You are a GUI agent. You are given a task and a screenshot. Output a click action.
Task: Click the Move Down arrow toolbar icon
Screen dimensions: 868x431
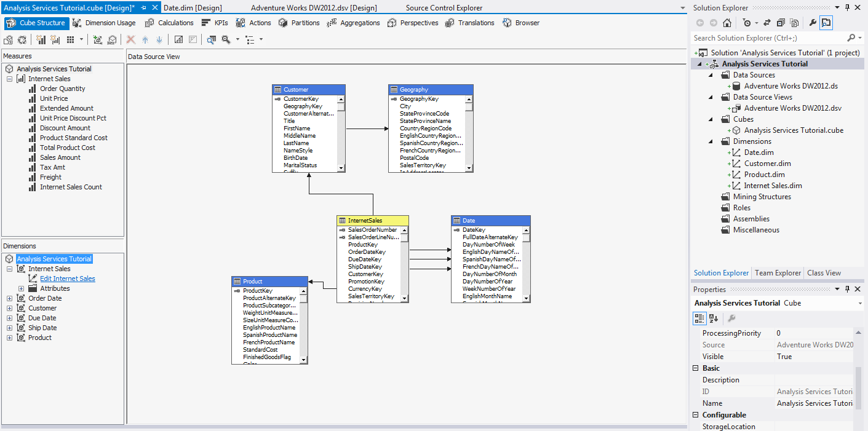[x=159, y=39]
